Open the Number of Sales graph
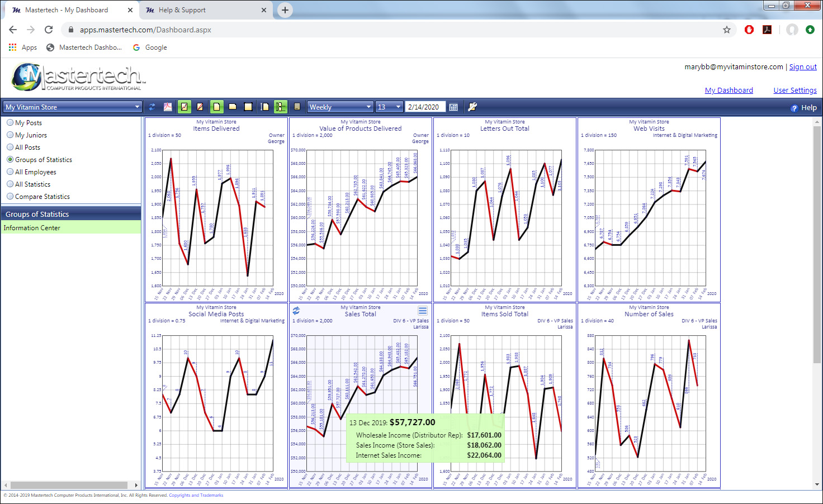823x504 pixels. click(x=649, y=396)
